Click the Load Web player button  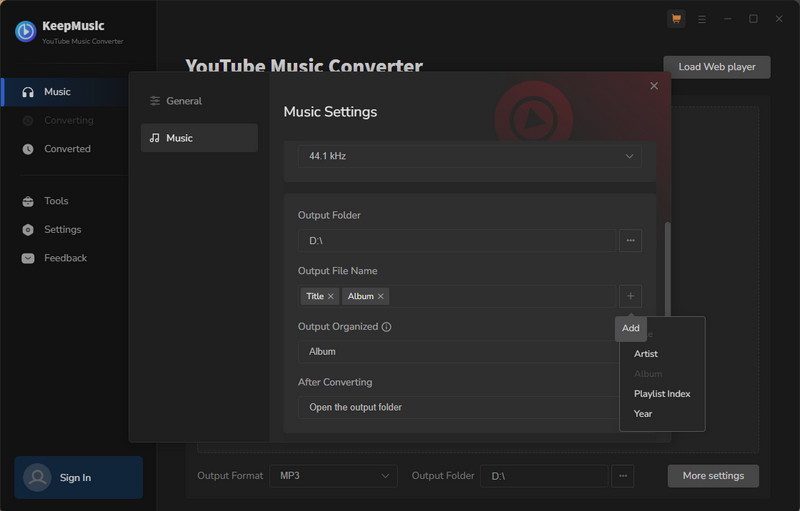[717, 67]
